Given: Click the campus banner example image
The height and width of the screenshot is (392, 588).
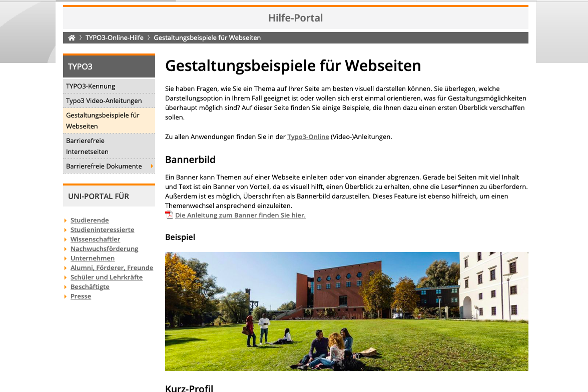Looking at the screenshot, I should click(x=346, y=311).
